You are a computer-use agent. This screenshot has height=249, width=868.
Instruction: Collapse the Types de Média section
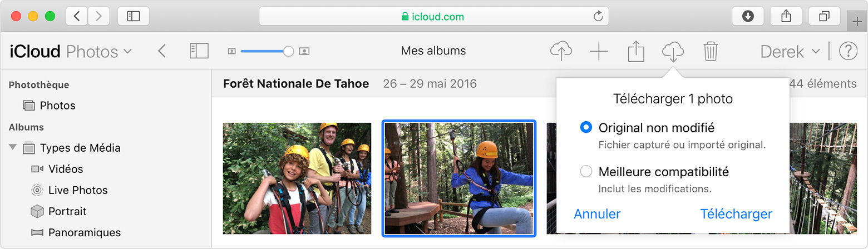[13, 147]
